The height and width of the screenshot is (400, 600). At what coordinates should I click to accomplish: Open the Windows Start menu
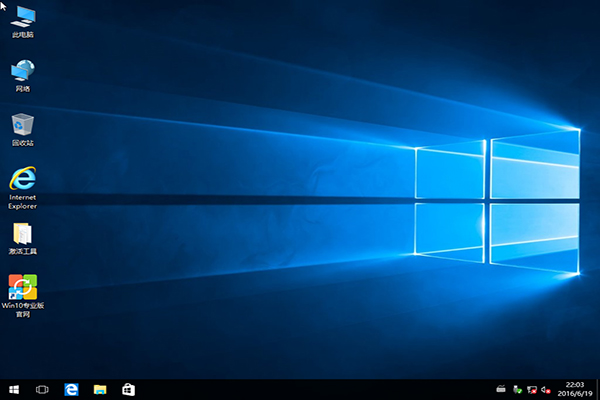click(x=14, y=389)
